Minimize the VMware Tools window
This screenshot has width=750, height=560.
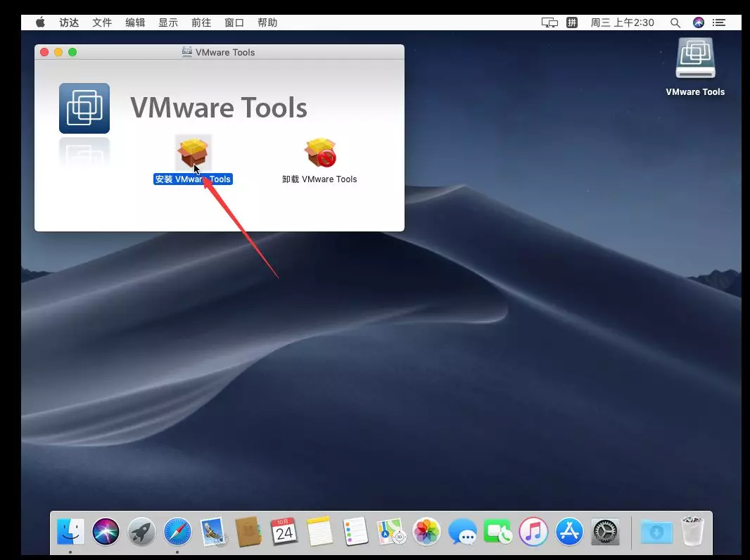tap(58, 52)
